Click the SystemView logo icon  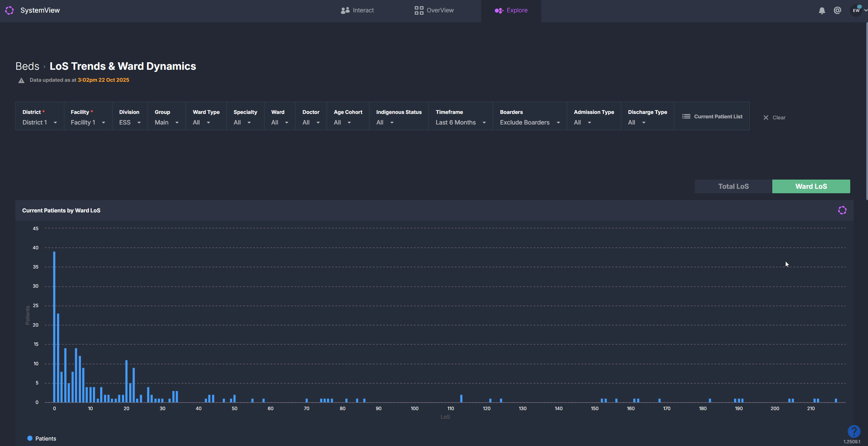pyautogui.click(x=10, y=10)
